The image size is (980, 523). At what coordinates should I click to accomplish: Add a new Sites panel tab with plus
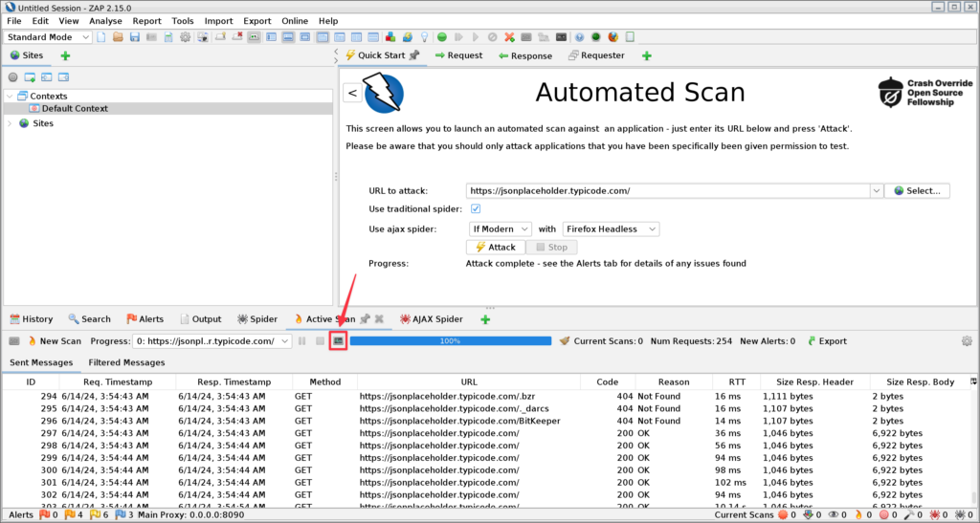(65, 55)
